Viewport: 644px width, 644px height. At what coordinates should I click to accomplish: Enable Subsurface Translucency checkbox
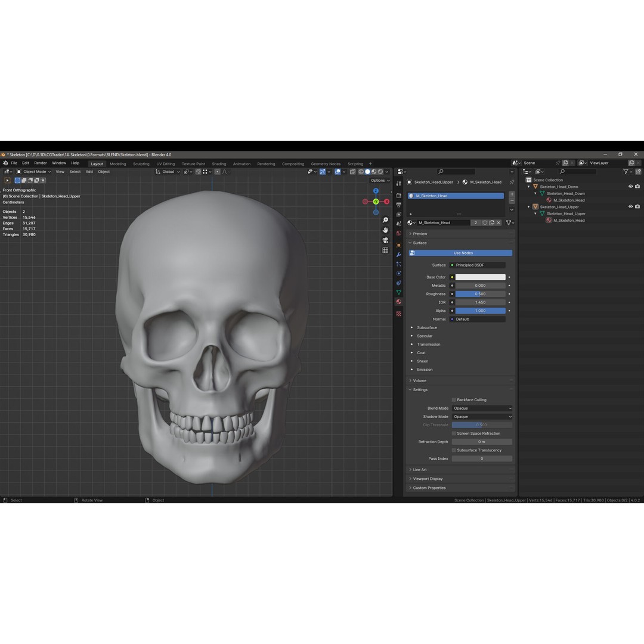[x=454, y=450]
